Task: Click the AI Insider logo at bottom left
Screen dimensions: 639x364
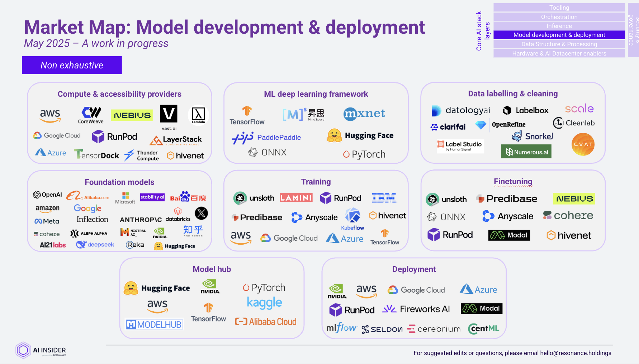Action: click(41, 350)
